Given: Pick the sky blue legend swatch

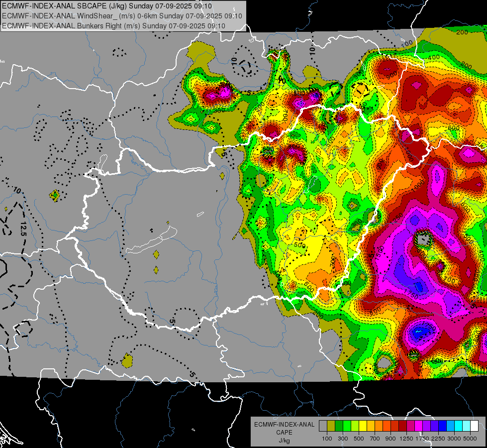Looking at the screenshot, I should [x=450, y=426].
